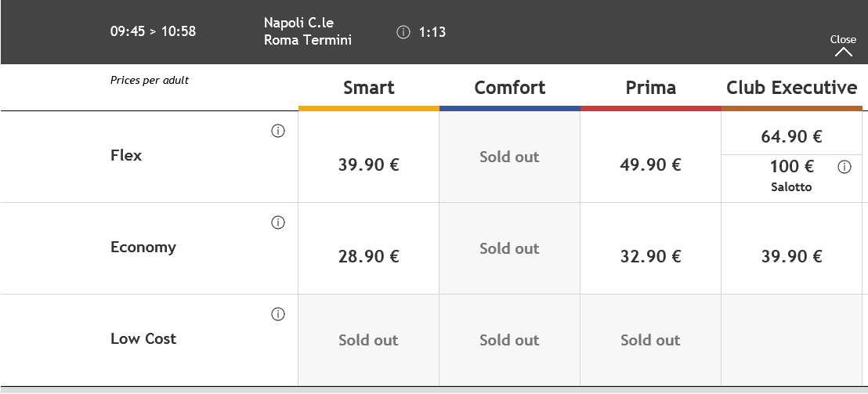Click the Sold out Smart Low Cost cell
The image size is (868, 394).
(x=369, y=340)
